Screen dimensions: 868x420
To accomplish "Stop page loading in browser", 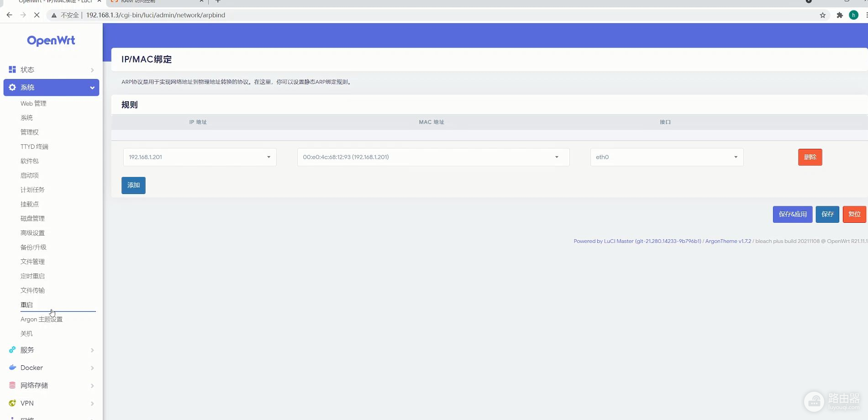I will pyautogui.click(x=37, y=15).
